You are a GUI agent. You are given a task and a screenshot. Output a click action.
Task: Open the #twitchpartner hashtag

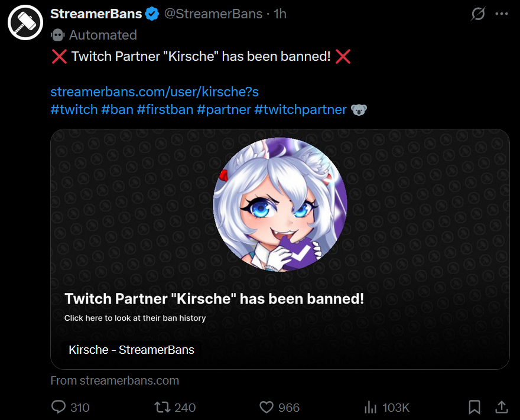[300, 110]
